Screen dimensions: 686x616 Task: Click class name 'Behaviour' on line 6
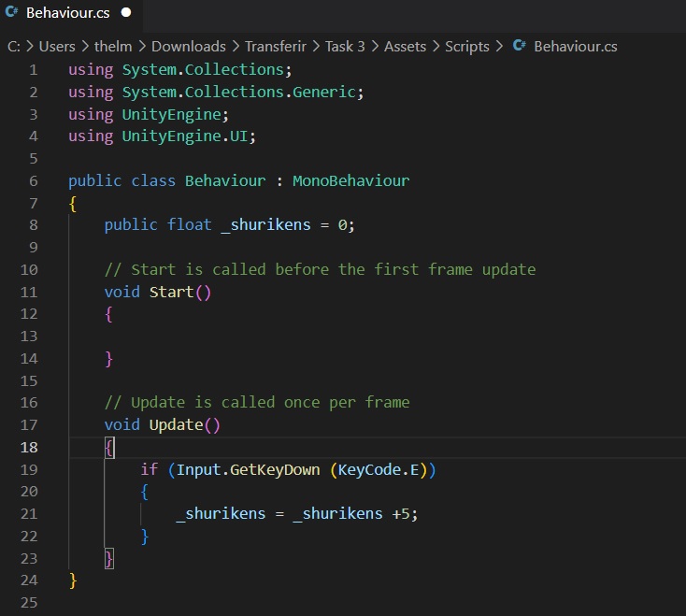225,181
